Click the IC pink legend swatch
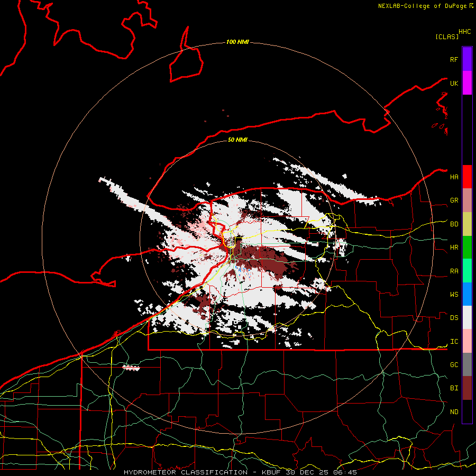 tap(467, 341)
